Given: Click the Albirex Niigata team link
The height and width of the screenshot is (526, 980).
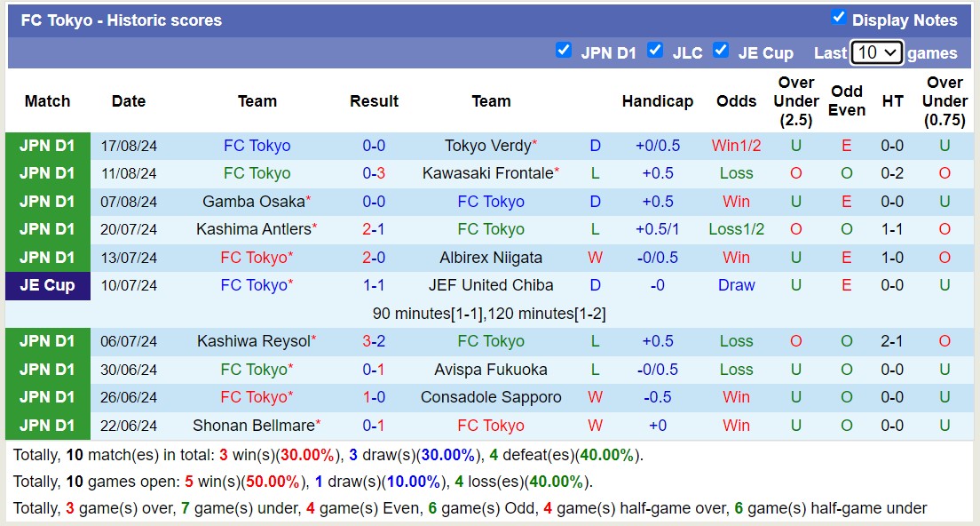Looking at the screenshot, I should [491, 258].
